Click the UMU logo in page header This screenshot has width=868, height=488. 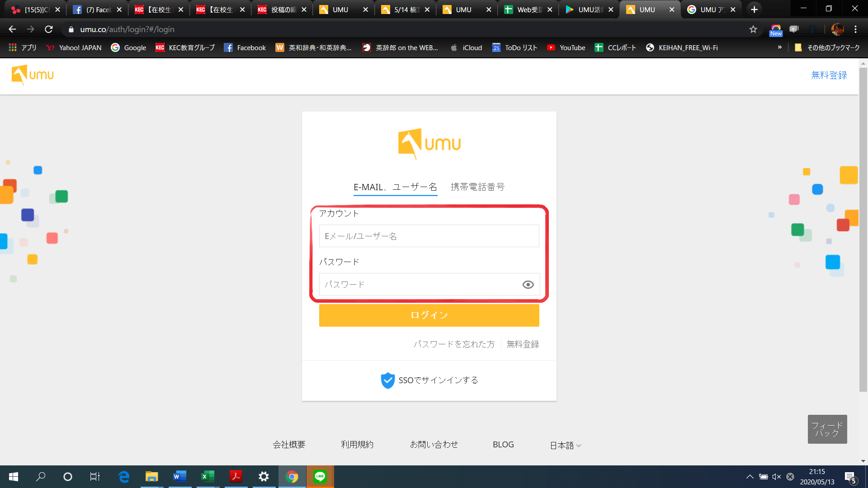click(33, 75)
